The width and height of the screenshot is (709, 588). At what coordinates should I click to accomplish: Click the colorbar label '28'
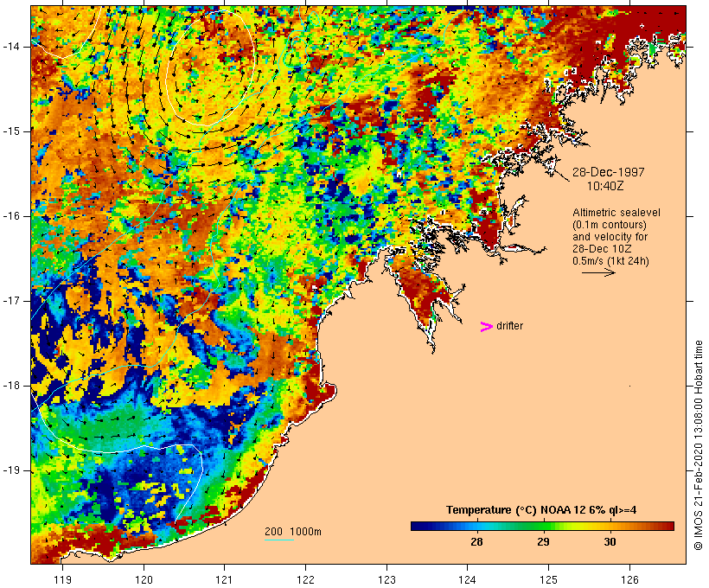click(476, 541)
